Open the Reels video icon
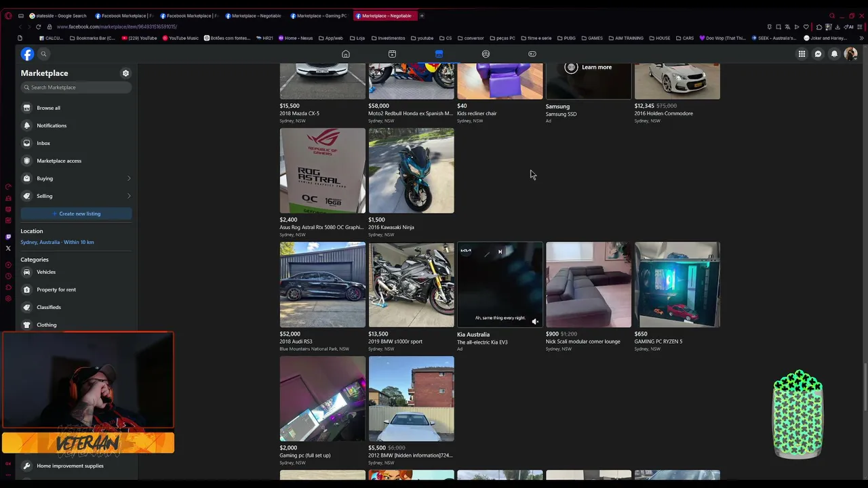868x488 pixels. tap(392, 54)
